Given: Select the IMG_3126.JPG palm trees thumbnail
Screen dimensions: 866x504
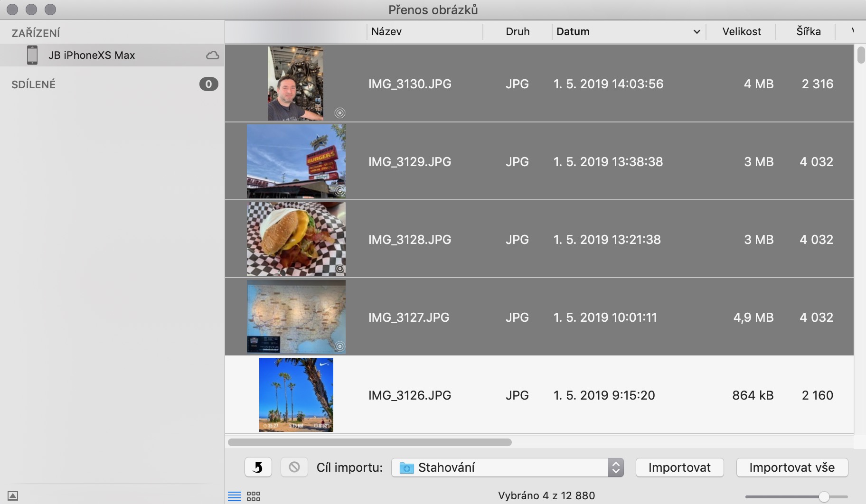Looking at the screenshot, I should [x=296, y=395].
